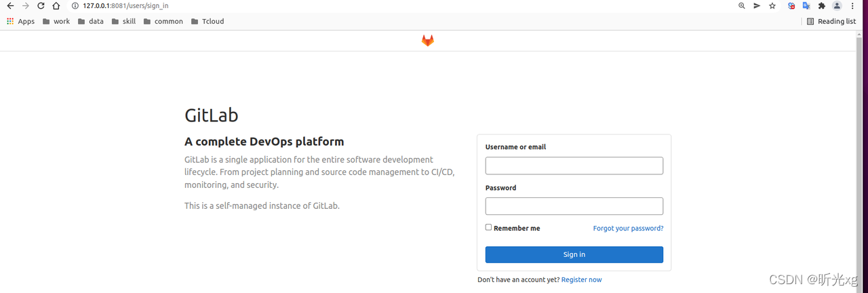
Task: Tick the Remember me checkbox
Action: (488, 227)
